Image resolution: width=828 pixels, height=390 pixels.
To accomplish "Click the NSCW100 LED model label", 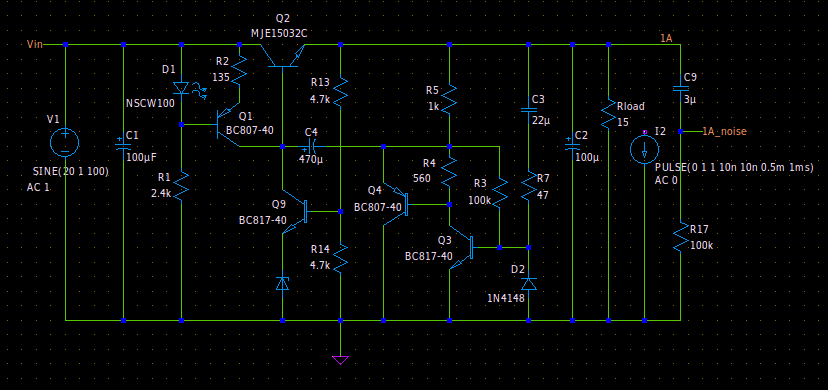I will (x=150, y=103).
